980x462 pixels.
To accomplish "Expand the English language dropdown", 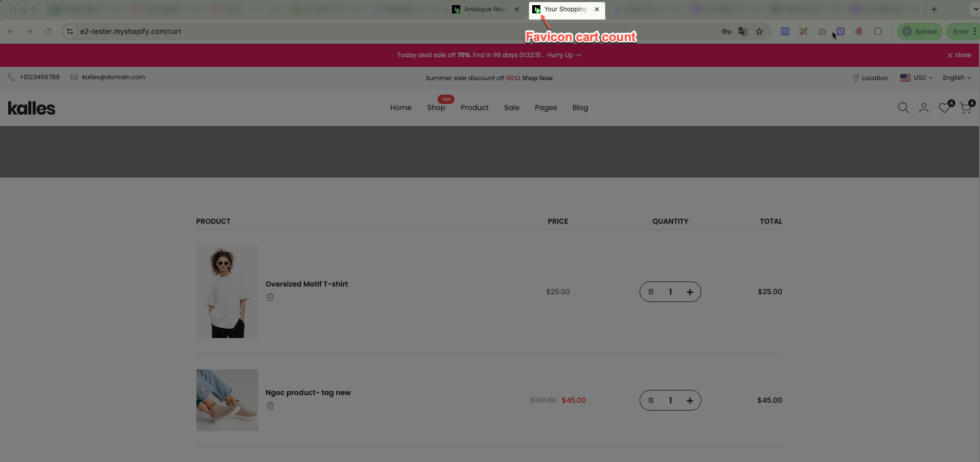I will [x=956, y=78].
